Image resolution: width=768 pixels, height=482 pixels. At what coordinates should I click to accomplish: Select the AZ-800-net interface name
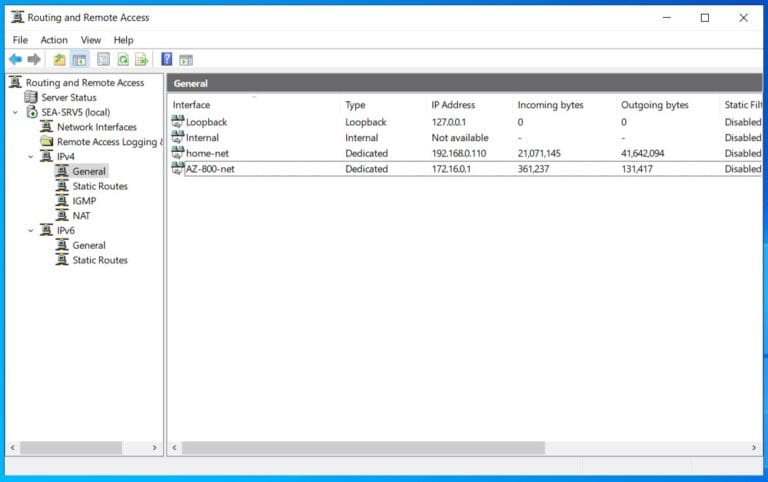click(210, 169)
